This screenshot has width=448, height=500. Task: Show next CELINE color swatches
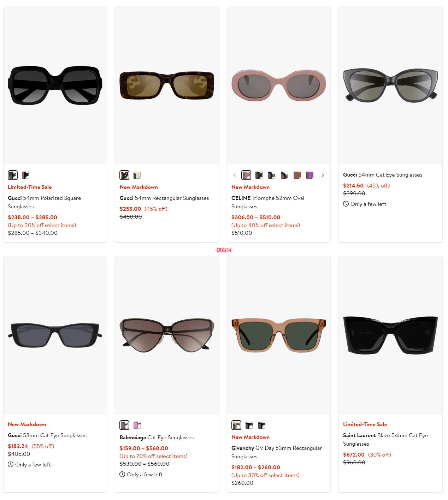(323, 175)
